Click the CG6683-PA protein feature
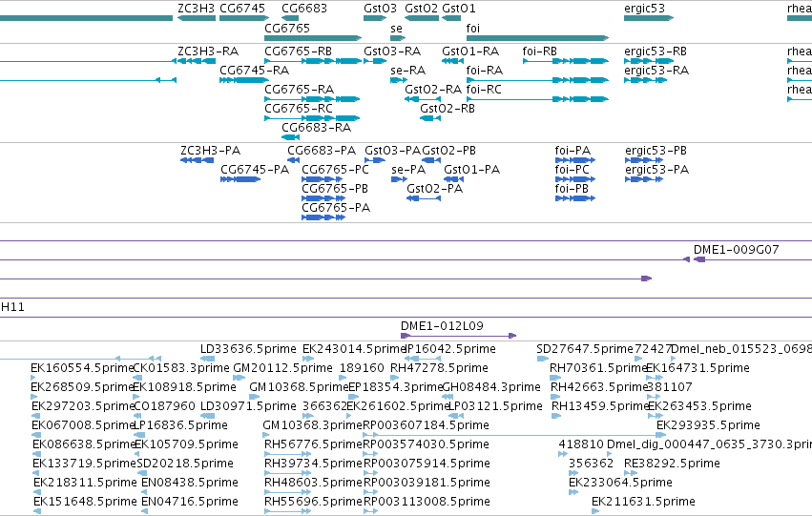Image resolution: width=812 pixels, height=516 pixels. [294, 160]
